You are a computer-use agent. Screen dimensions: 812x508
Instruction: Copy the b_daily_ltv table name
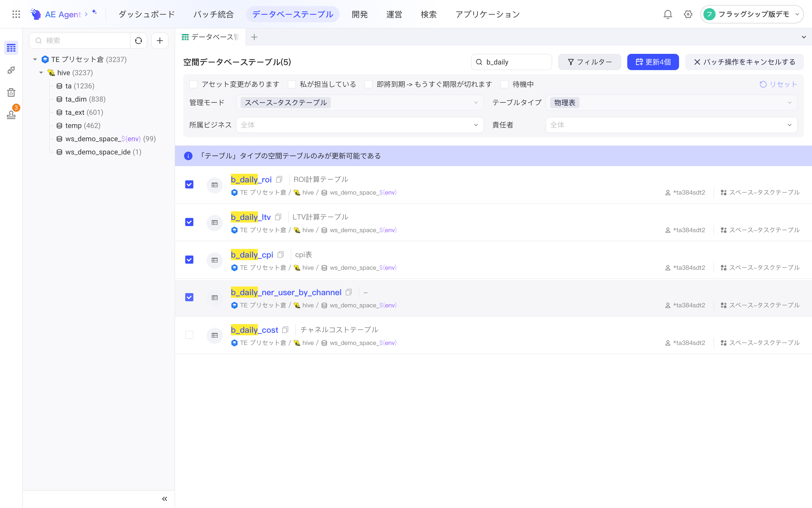(x=278, y=217)
